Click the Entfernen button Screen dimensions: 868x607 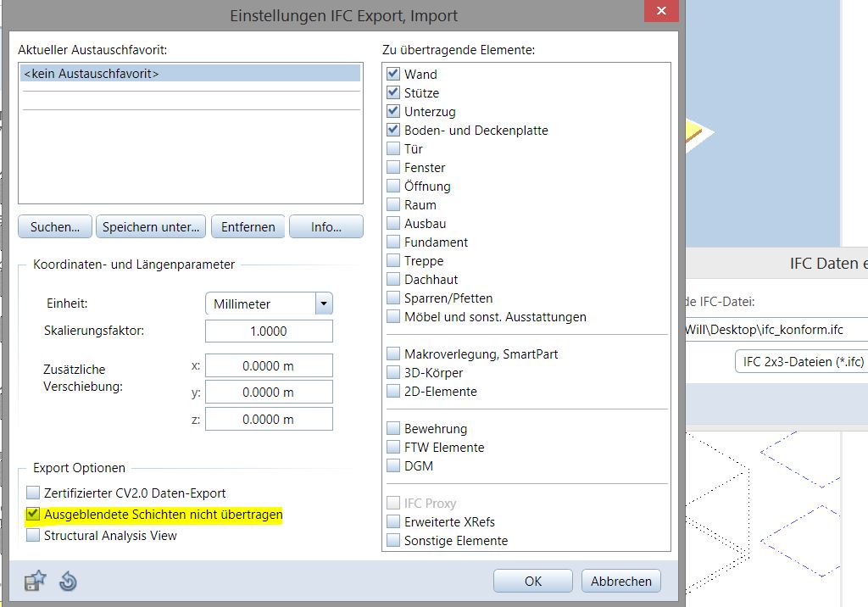click(x=248, y=227)
